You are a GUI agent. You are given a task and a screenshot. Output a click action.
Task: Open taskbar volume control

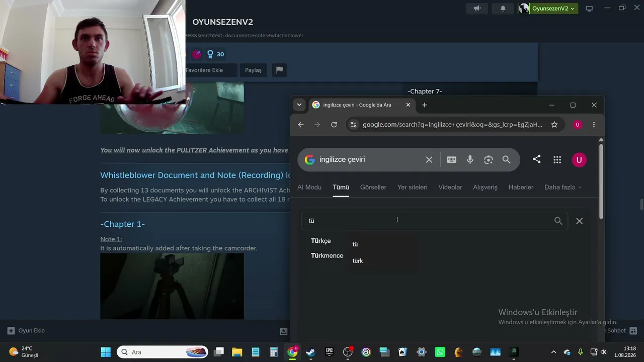pos(604,352)
